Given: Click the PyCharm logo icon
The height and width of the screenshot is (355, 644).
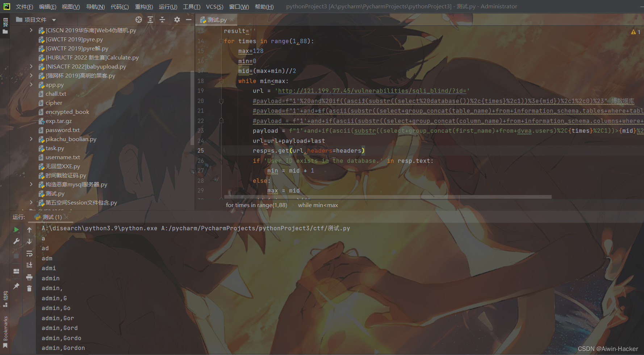Looking at the screenshot, I should pyautogui.click(x=6, y=6).
